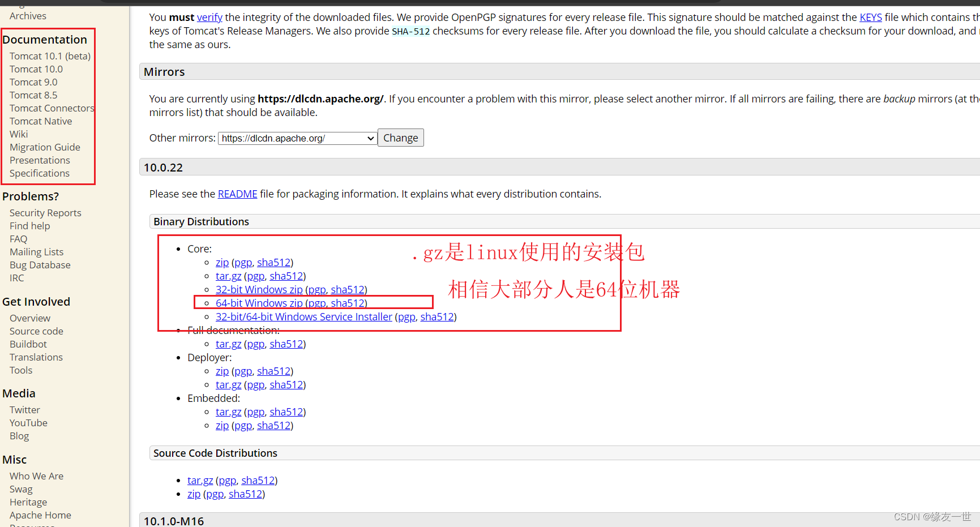Open Tomcat 9.0 documentation link
The height and width of the screenshot is (527, 980).
click(33, 82)
